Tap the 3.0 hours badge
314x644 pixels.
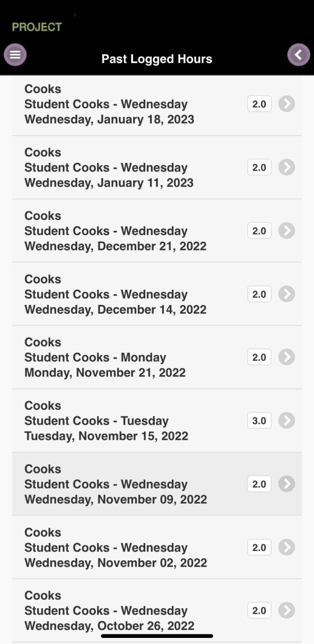(259, 421)
